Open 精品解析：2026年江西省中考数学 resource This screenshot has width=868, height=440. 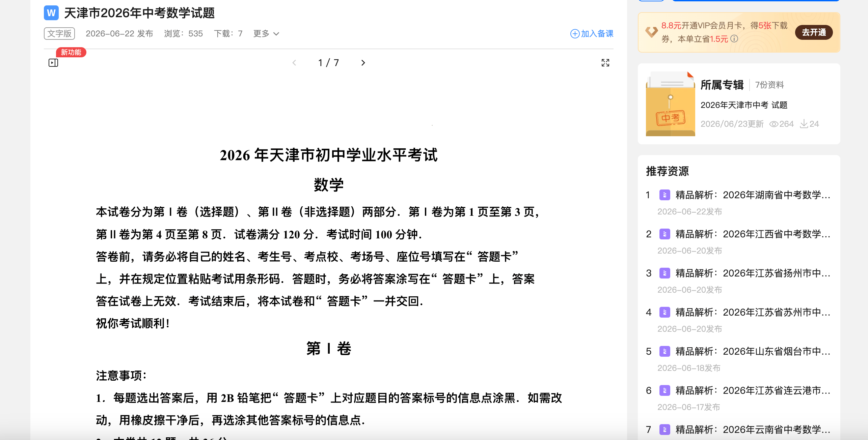753,234
